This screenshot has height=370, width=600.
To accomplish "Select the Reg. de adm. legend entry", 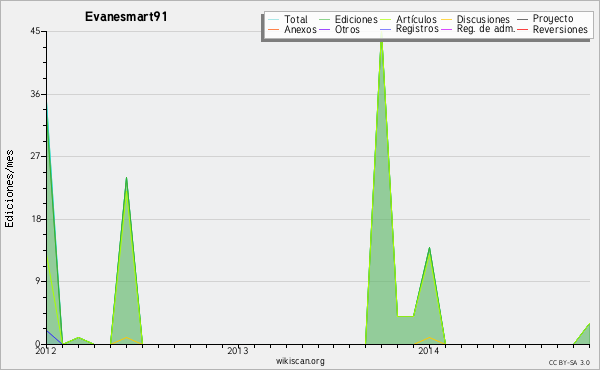I will coord(486,29).
